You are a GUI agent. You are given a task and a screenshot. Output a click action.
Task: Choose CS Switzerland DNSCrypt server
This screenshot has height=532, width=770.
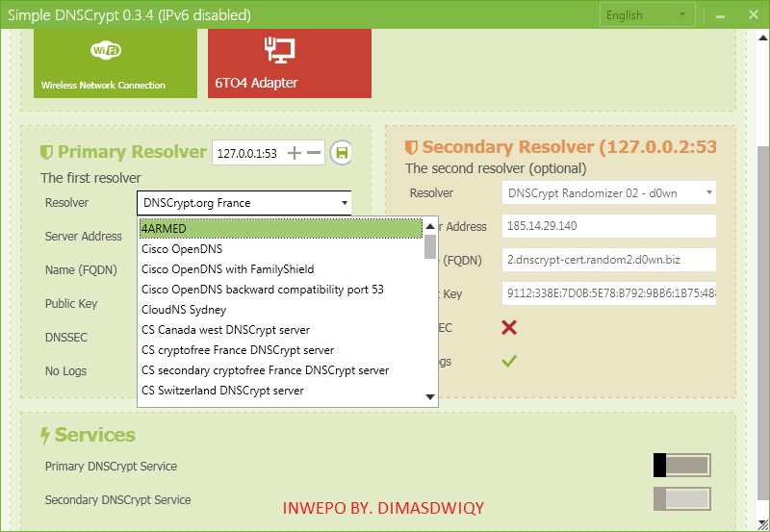(281, 391)
